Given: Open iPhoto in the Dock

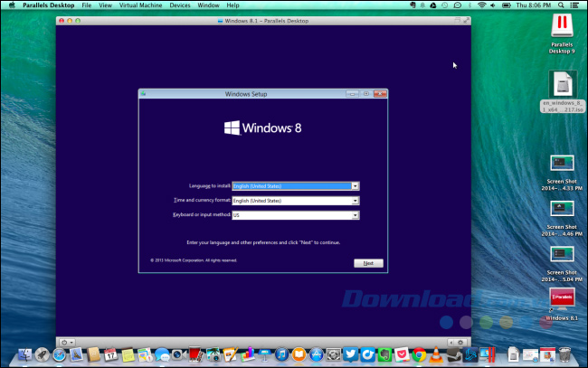Looking at the screenshot, I should point(213,354).
